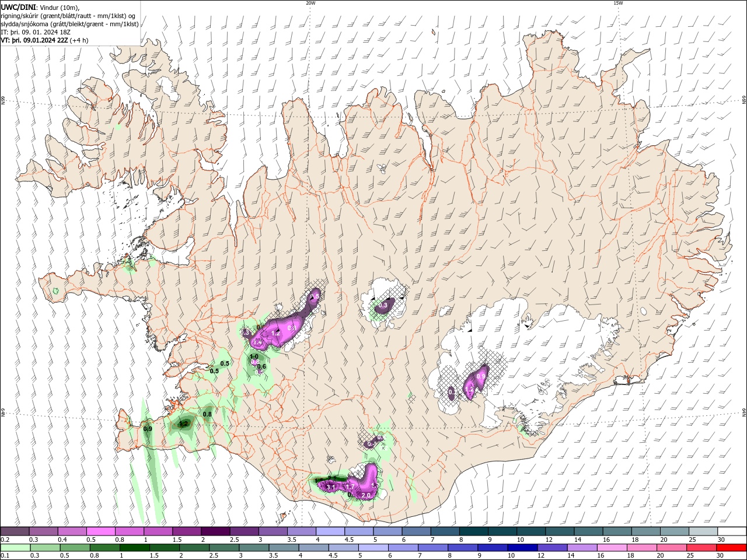Click the '3.1' precipitation value on south coast
Viewport: 747px width, 560px height.
point(330,487)
